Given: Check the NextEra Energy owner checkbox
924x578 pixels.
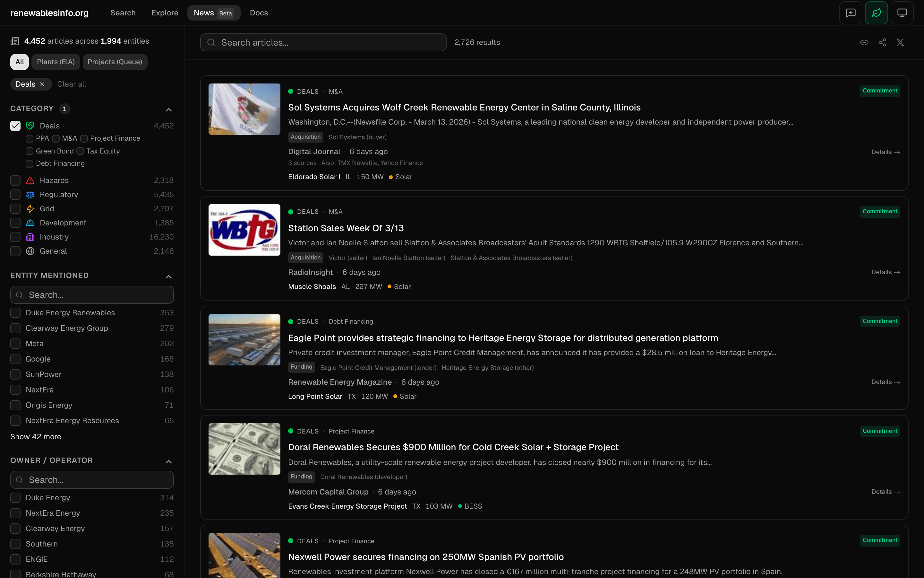Looking at the screenshot, I should click(15, 513).
